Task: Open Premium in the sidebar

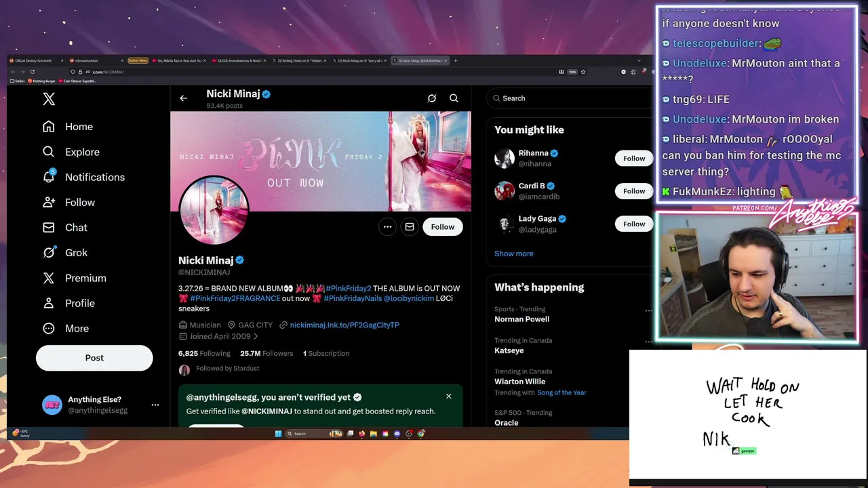Action: 74,278
